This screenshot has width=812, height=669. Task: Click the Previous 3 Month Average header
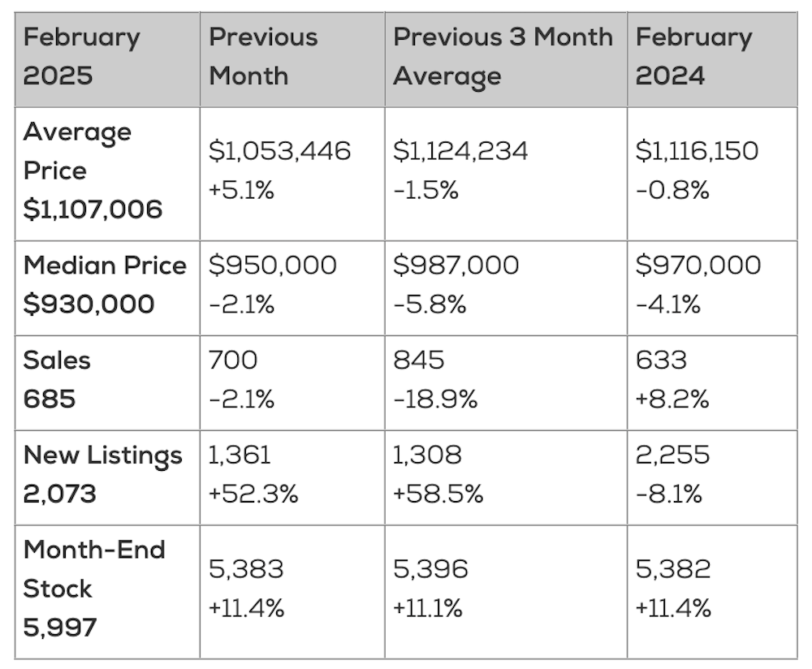pos(505,57)
